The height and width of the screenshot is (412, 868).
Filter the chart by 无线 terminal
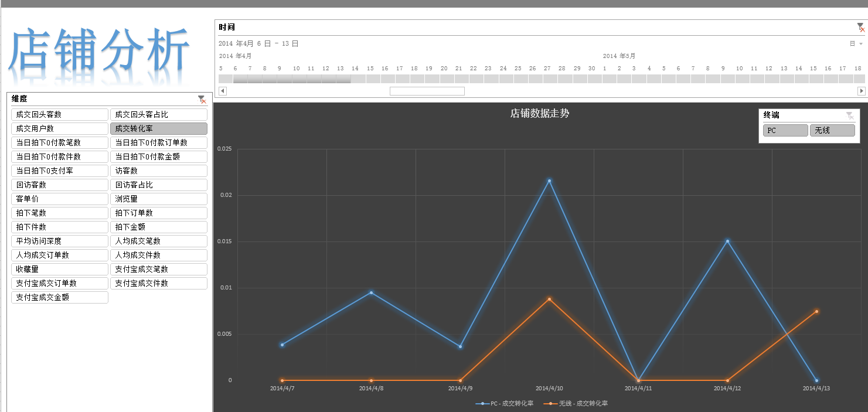pos(832,131)
